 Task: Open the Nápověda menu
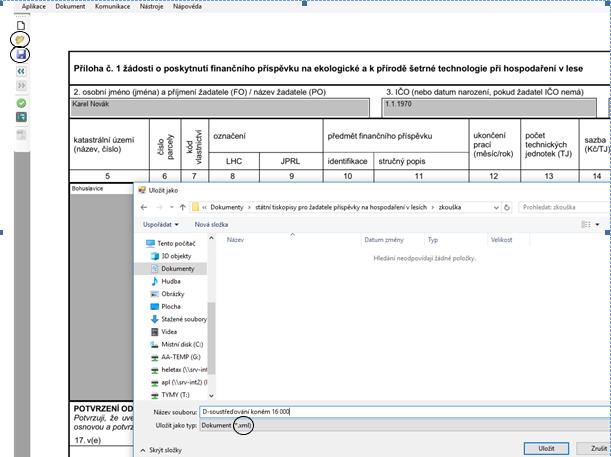187,7
